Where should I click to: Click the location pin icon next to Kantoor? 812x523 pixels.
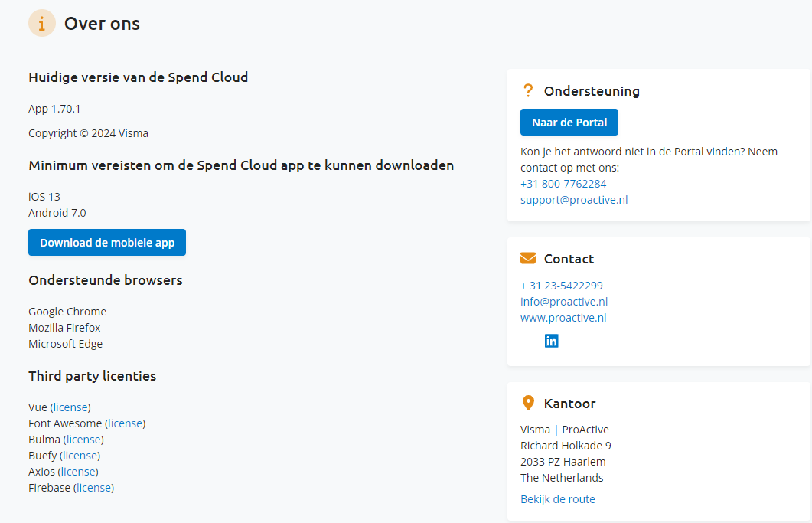528,403
